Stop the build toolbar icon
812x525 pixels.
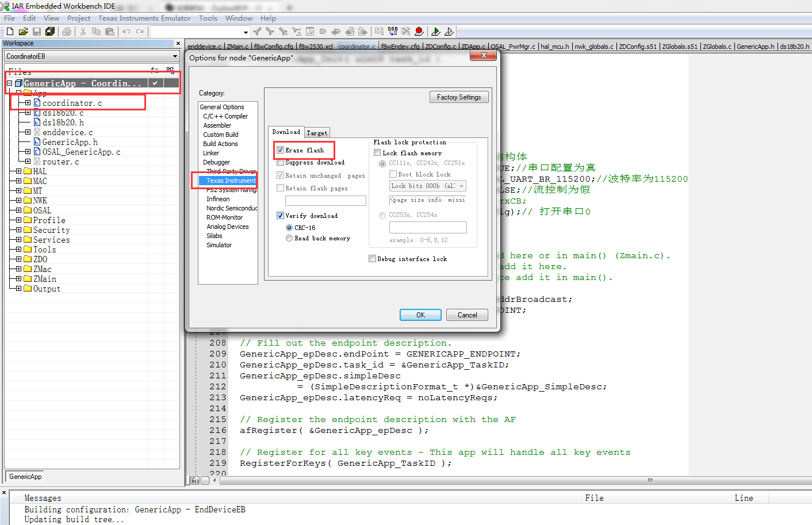[405, 32]
